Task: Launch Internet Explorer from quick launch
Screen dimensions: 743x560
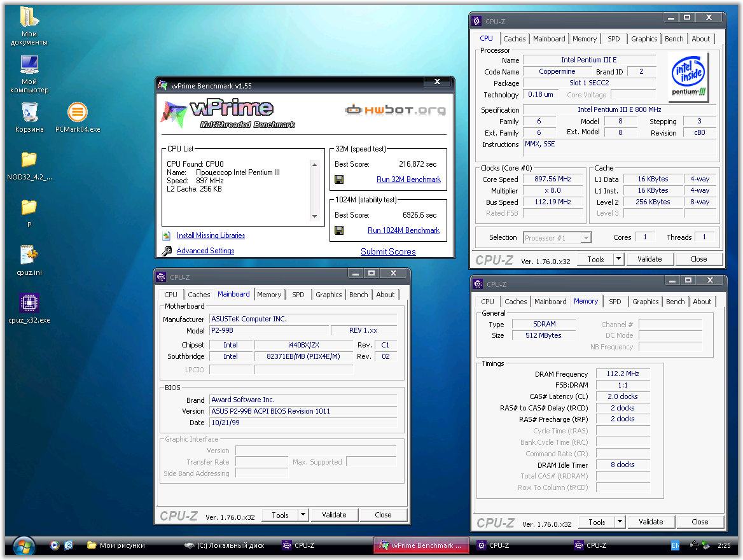Action: (69, 545)
